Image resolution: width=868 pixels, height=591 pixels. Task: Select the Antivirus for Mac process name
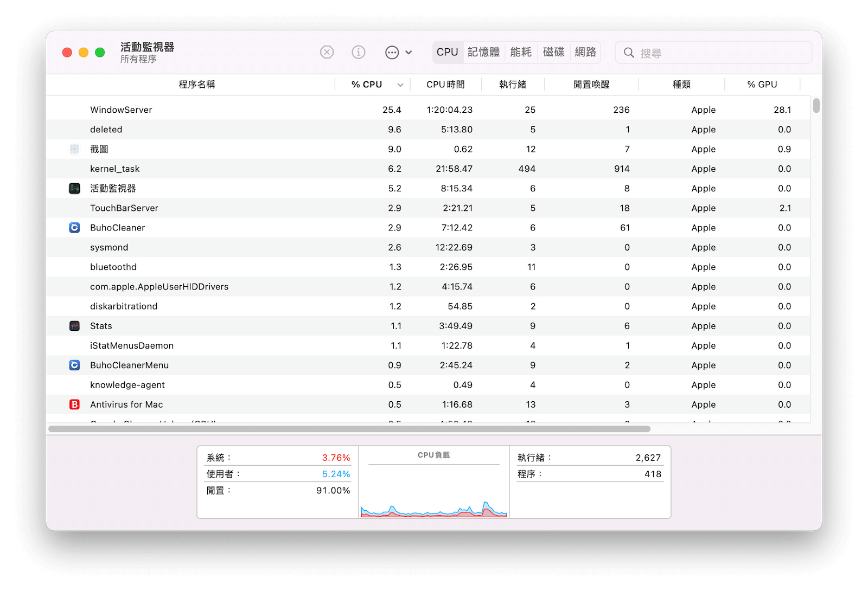[126, 404]
